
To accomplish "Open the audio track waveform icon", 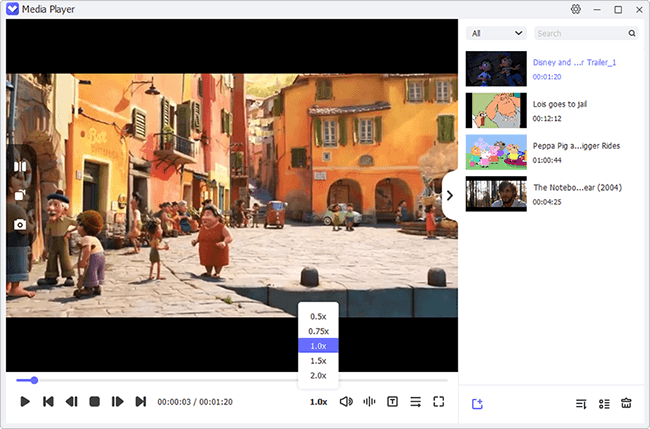I will pos(369,402).
